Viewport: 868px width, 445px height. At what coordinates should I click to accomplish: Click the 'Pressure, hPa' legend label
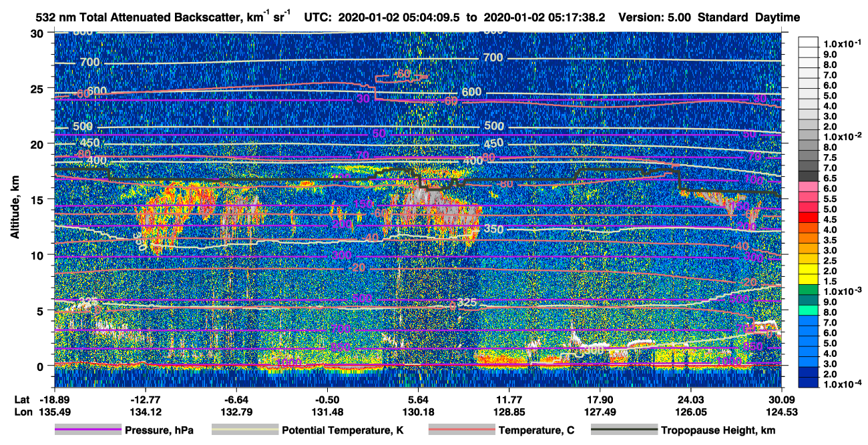159,431
